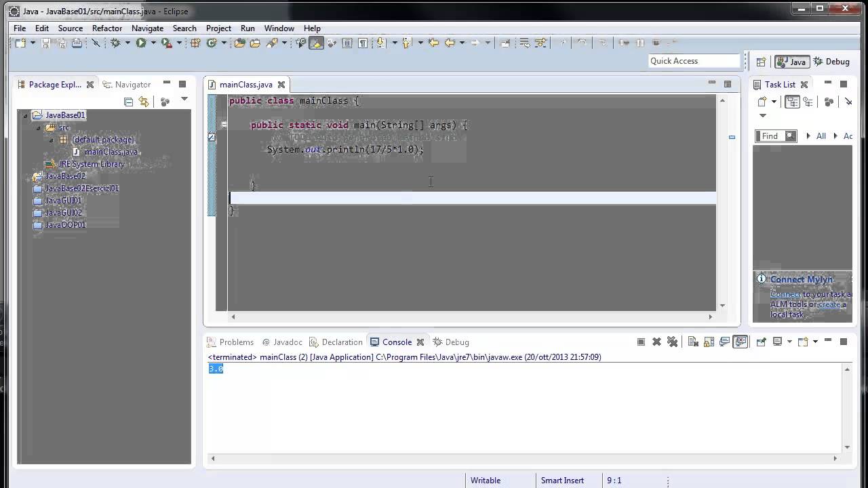Click the New file wizard toolbar icon
This screenshot has width=868, height=488.
coord(20,43)
